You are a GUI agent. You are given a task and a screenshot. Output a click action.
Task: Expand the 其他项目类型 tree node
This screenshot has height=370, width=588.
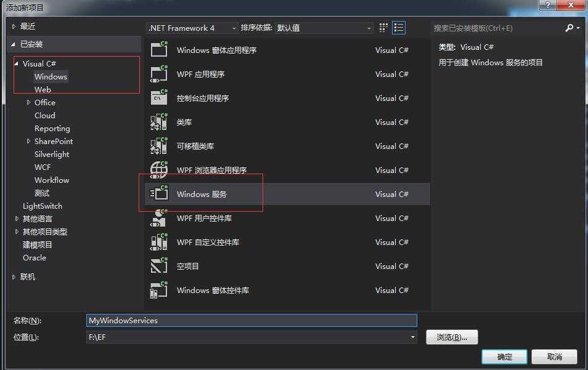(17, 231)
